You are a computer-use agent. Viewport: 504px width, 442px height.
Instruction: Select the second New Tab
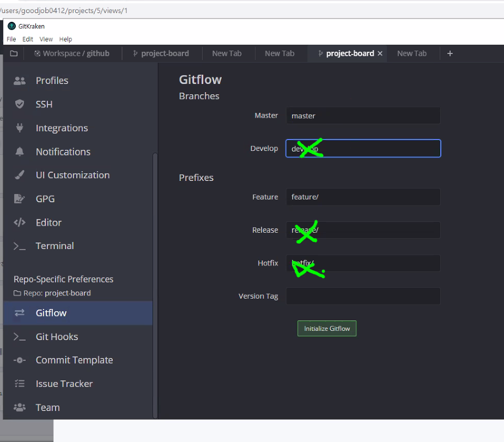tap(280, 53)
